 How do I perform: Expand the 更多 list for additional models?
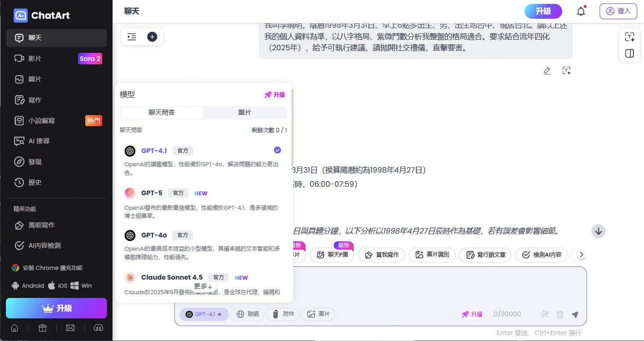pyautogui.click(x=202, y=286)
